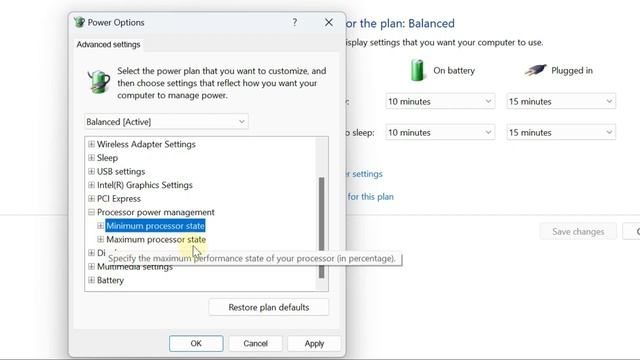Click the Cancel button in Power Options
This screenshot has width=640, height=360.
tap(256, 343)
